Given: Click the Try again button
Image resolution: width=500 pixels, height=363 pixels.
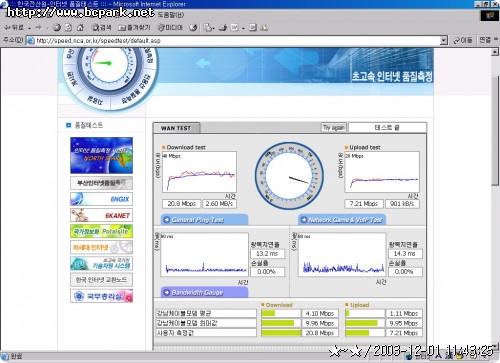Looking at the screenshot, I should pyautogui.click(x=334, y=127).
